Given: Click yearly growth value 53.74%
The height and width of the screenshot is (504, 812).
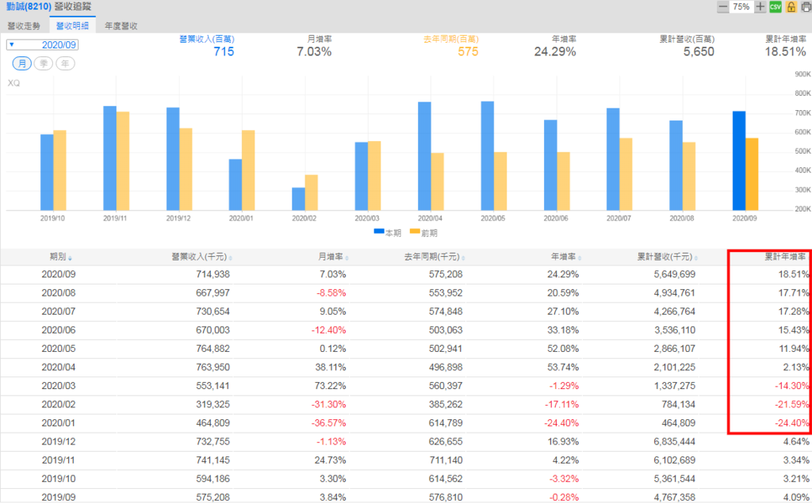Looking at the screenshot, I should pos(563,368).
